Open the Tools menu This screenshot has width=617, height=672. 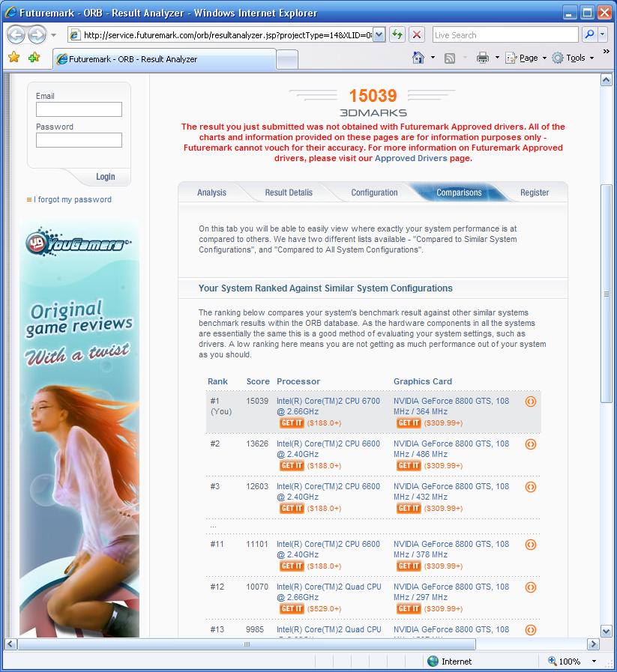point(574,58)
